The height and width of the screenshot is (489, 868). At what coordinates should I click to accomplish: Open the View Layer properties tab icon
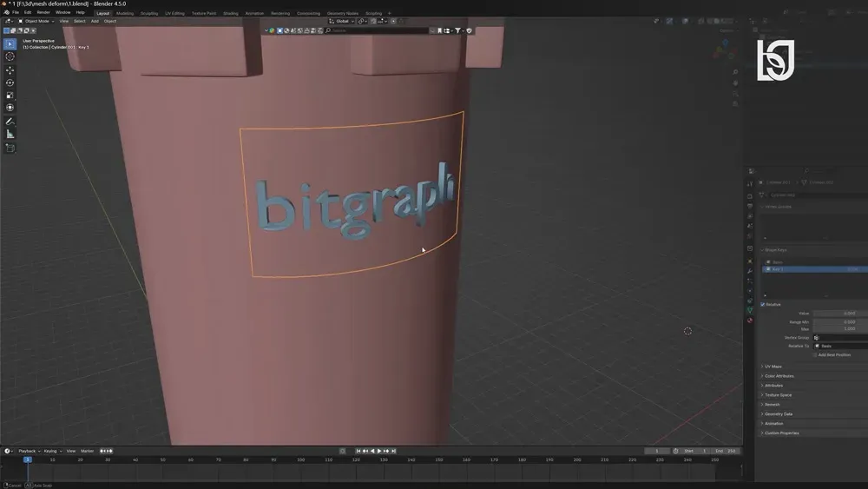click(750, 216)
